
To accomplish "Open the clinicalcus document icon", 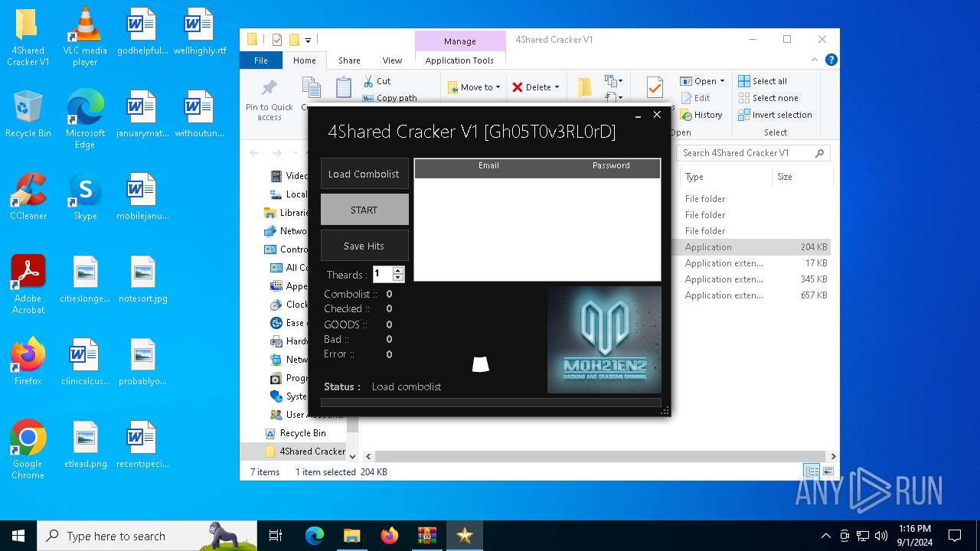I will (85, 362).
